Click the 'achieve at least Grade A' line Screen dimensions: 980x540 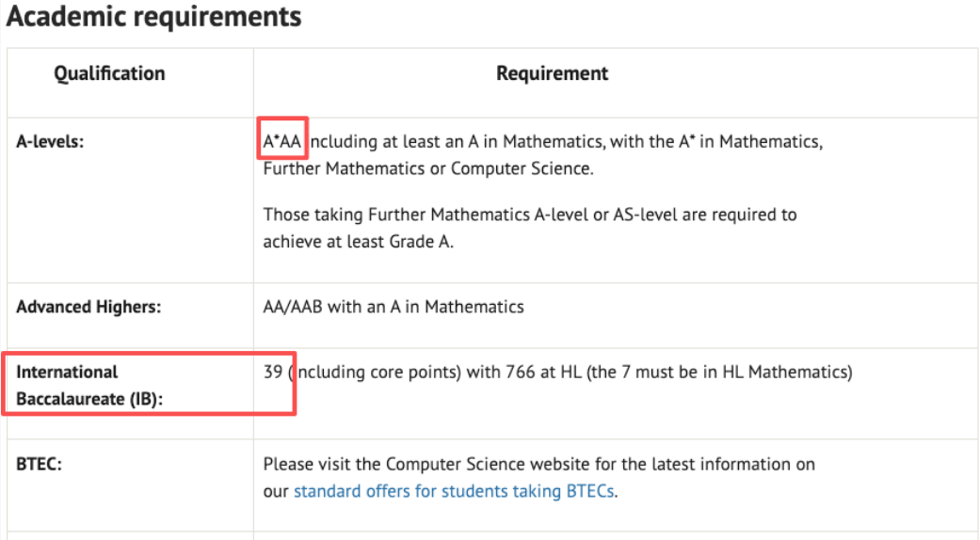358,241
